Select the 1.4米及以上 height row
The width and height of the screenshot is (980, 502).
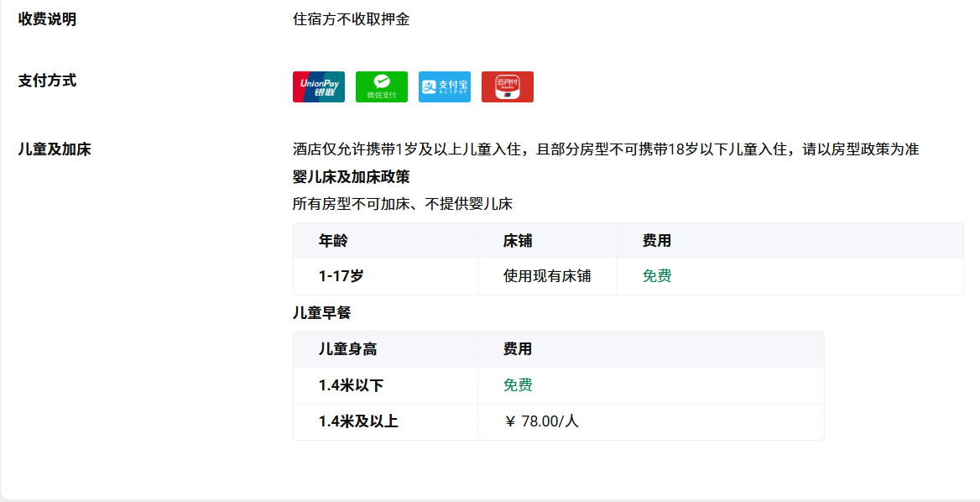pos(358,421)
